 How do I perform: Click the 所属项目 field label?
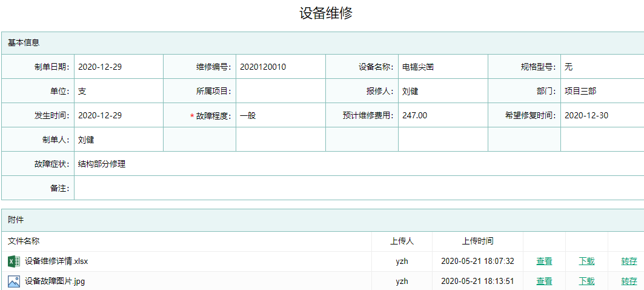pos(214,92)
